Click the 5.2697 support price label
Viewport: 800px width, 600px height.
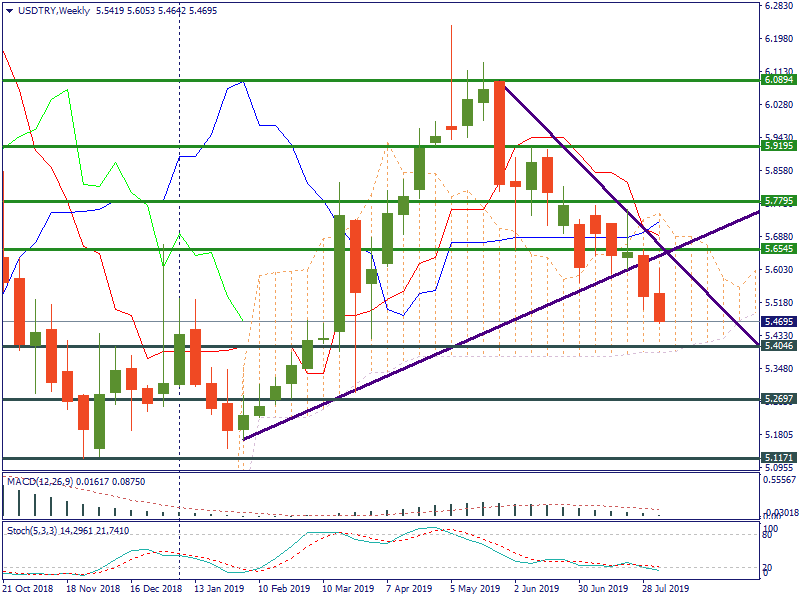778,399
